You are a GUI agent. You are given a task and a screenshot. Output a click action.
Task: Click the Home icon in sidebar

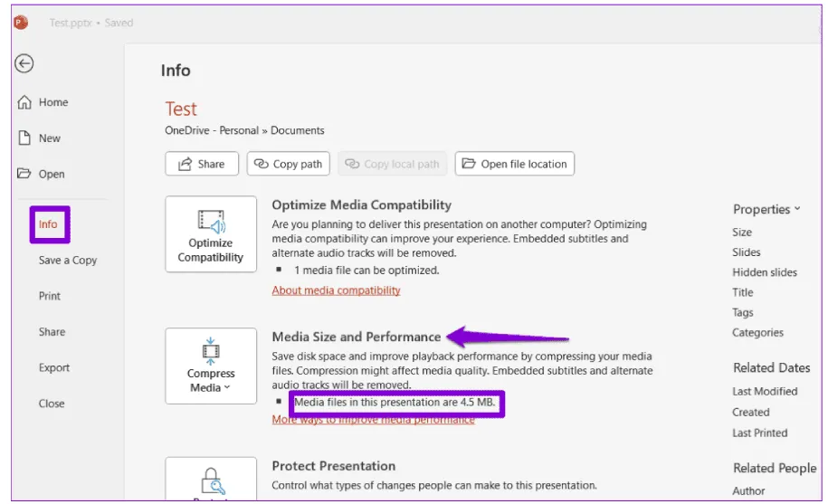(x=24, y=103)
